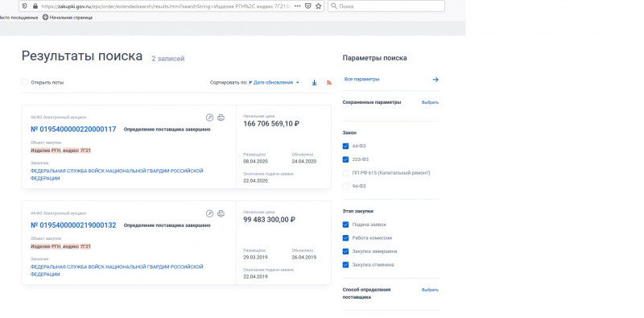The height and width of the screenshot is (318, 644).
Task: Open purchase № 0195400000219000132
Action: (73, 225)
